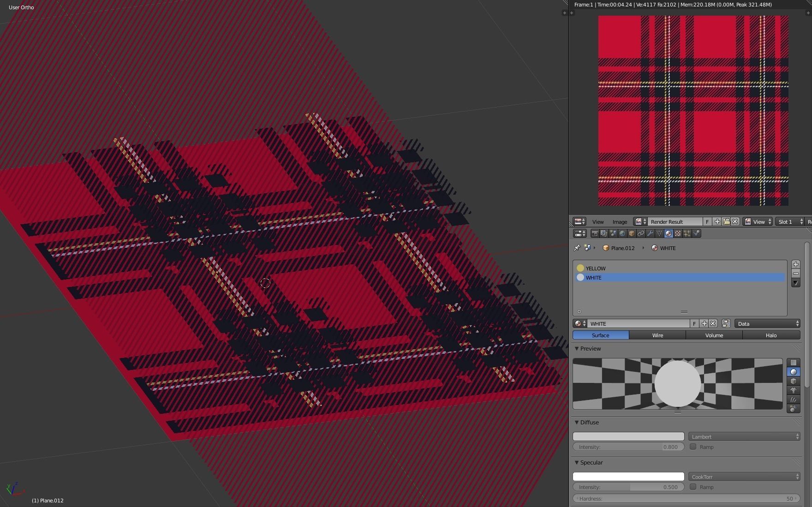Edit the WHITE material name field

click(x=639, y=323)
